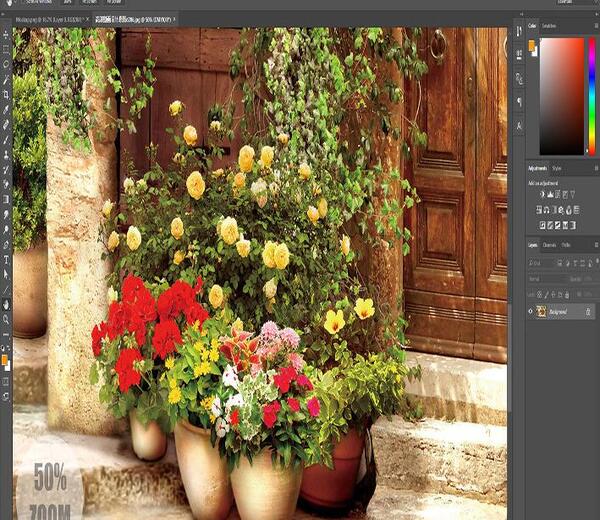Image resolution: width=600 pixels, height=520 pixels.
Task: Select the Zoom tool in toolbar
Action: pos(6,319)
